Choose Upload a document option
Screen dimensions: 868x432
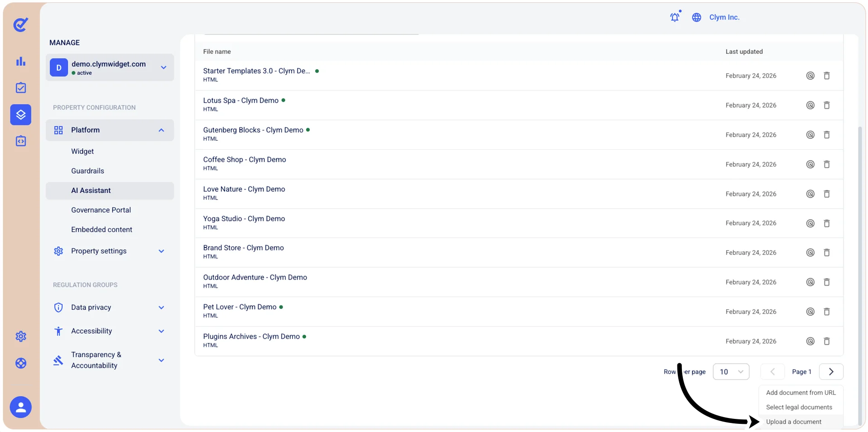pos(801,422)
